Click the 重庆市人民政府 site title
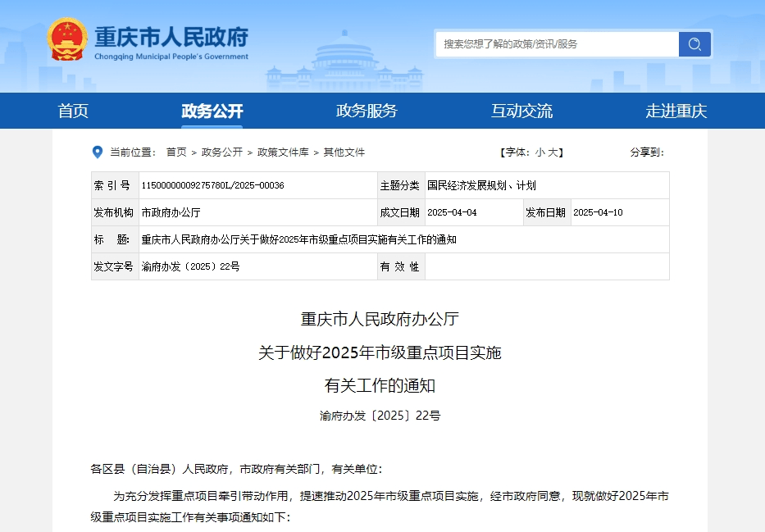Viewport: 765px width, 532px height. click(171, 38)
